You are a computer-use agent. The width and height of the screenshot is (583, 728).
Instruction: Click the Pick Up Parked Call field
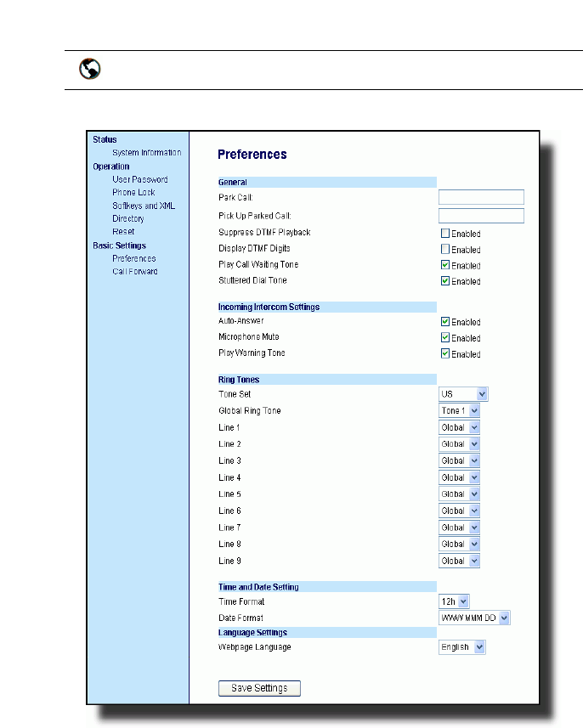[x=481, y=216]
